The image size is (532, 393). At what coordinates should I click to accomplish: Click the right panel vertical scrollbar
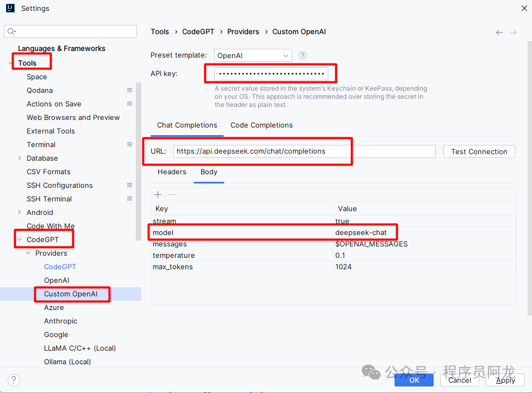tap(530, 178)
